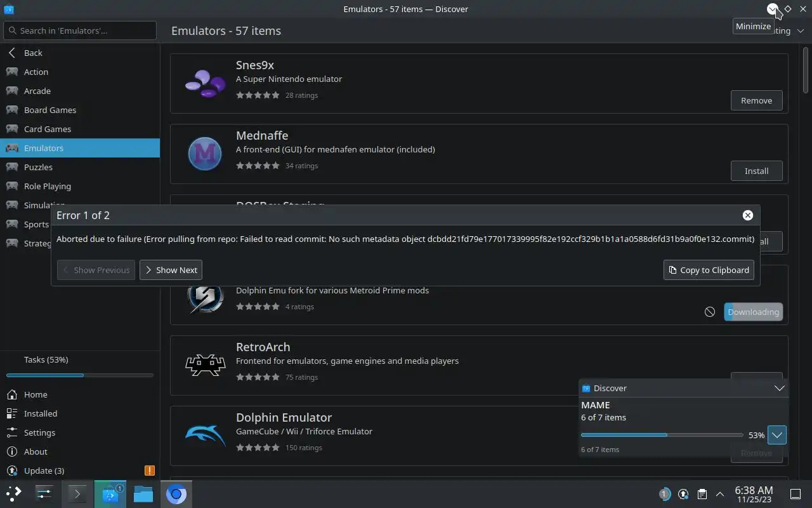Open the Dolphin file manager taskbar icon
Screen dimensions: 812x508
pos(143,493)
